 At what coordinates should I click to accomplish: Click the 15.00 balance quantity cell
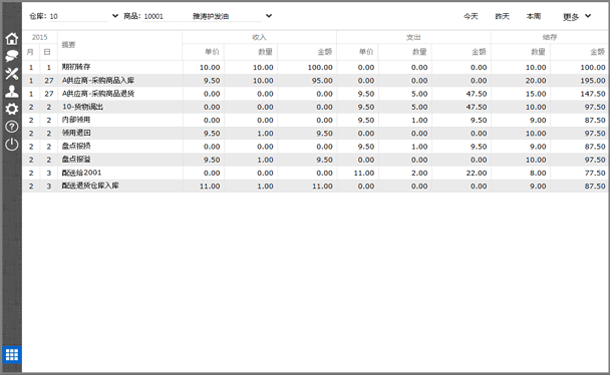pos(536,94)
